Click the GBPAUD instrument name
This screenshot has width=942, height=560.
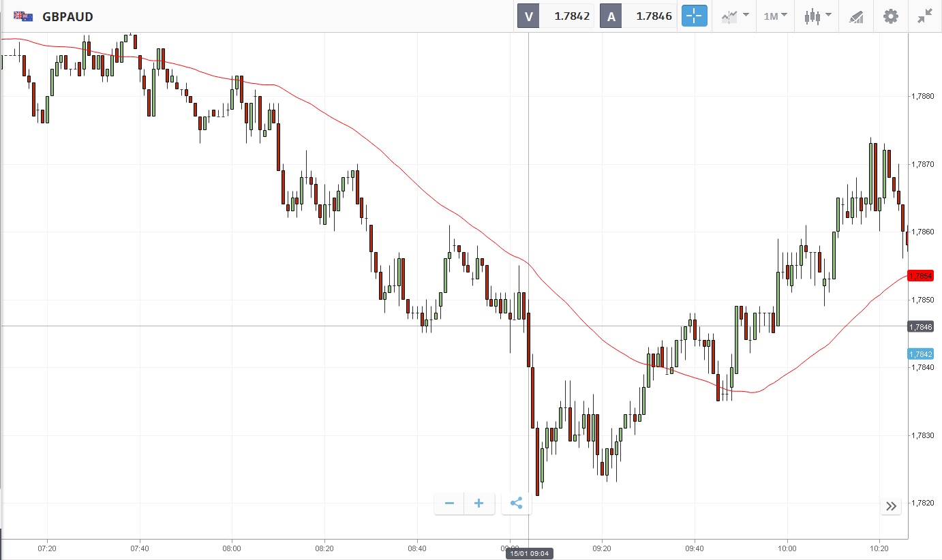click(67, 16)
